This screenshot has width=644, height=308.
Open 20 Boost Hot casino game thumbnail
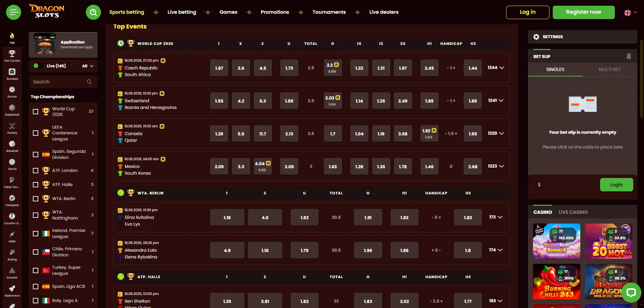(608, 241)
